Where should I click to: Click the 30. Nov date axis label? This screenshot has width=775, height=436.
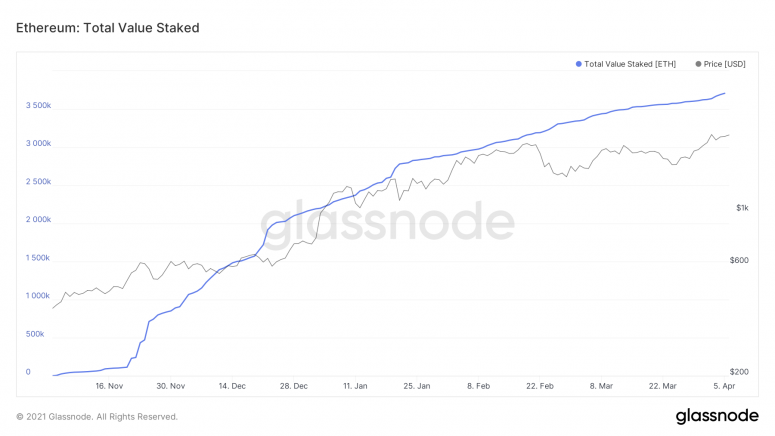tap(171, 385)
